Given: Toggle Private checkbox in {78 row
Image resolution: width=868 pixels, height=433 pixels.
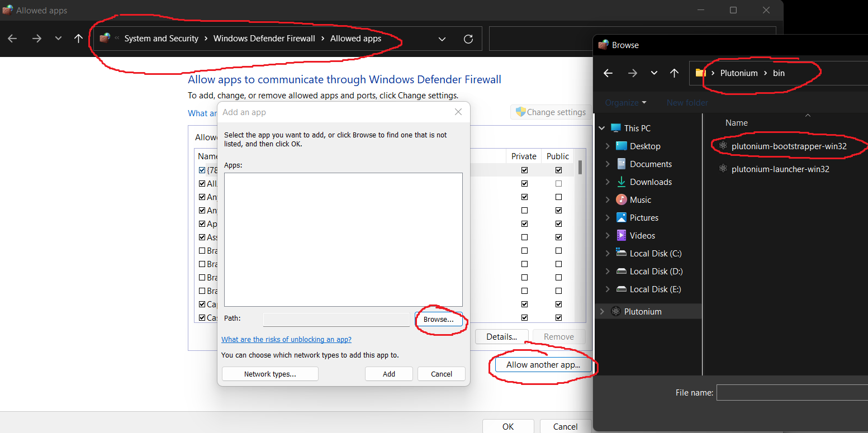Looking at the screenshot, I should [x=524, y=170].
